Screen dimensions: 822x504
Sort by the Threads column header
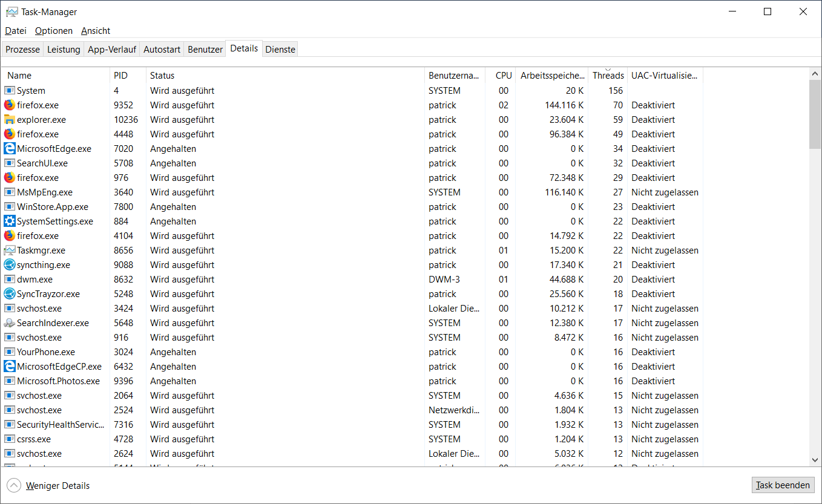tap(608, 76)
